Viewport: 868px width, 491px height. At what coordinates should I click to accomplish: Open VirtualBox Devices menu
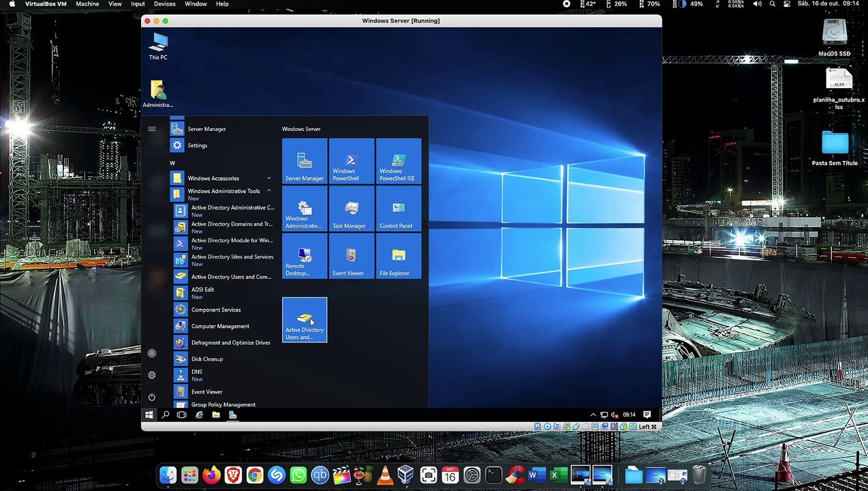coord(165,4)
